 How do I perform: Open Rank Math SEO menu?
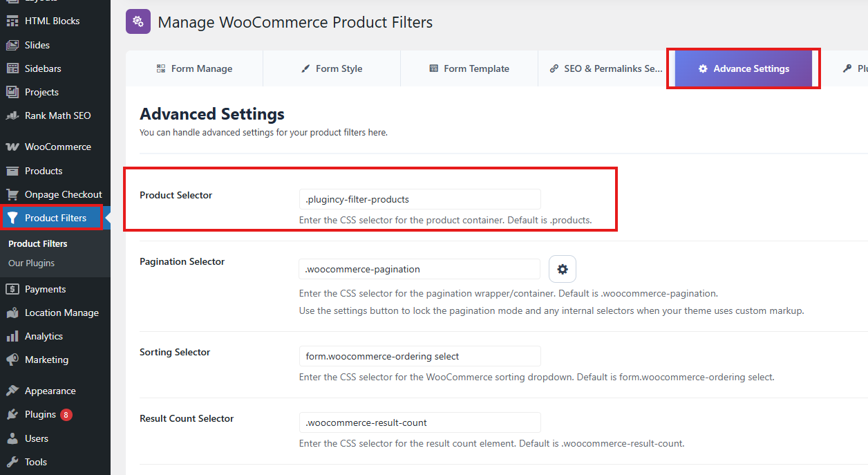click(55, 115)
